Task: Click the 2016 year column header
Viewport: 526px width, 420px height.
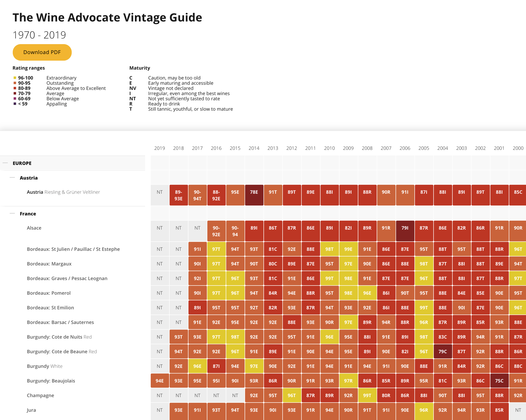Action: click(x=216, y=148)
